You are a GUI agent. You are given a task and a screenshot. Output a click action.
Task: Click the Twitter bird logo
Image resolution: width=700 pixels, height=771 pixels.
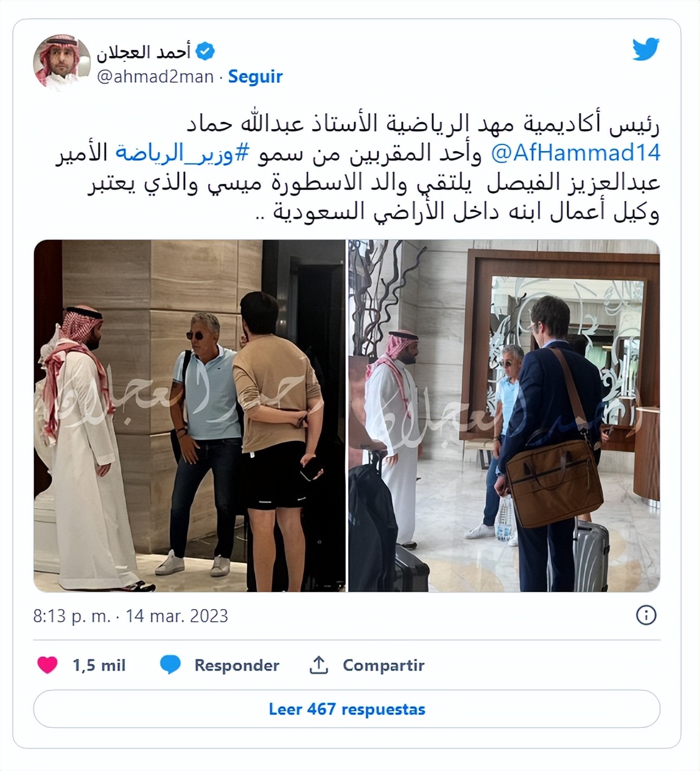646,49
